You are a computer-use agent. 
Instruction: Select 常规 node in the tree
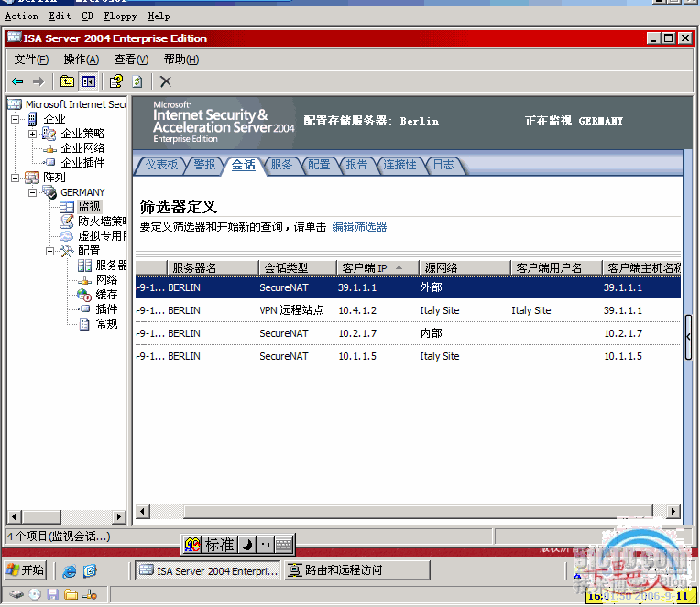[106, 324]
